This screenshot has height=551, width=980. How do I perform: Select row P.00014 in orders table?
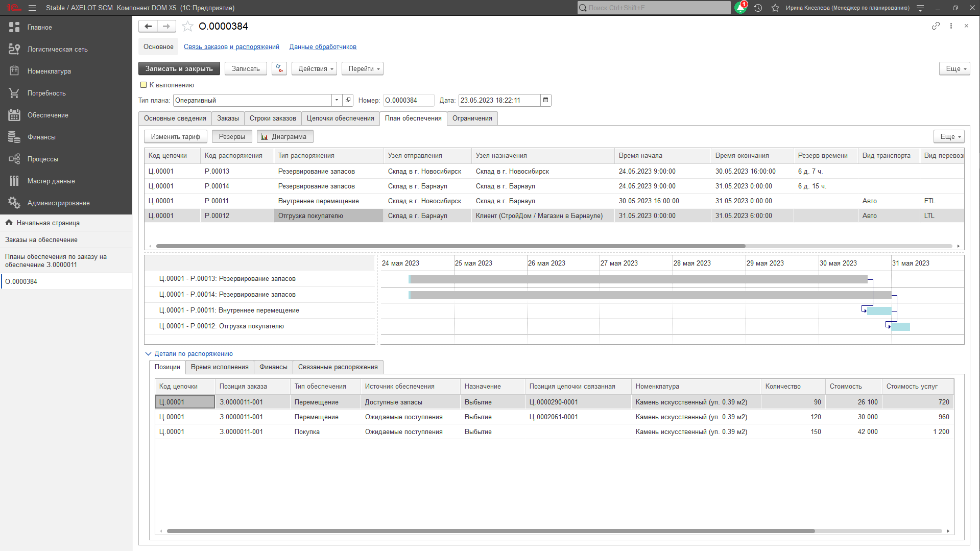point(554,186)
